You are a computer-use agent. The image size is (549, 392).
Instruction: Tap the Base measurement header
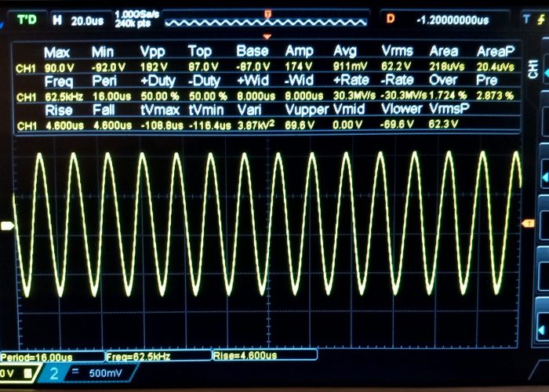click(x=253, y=51)
